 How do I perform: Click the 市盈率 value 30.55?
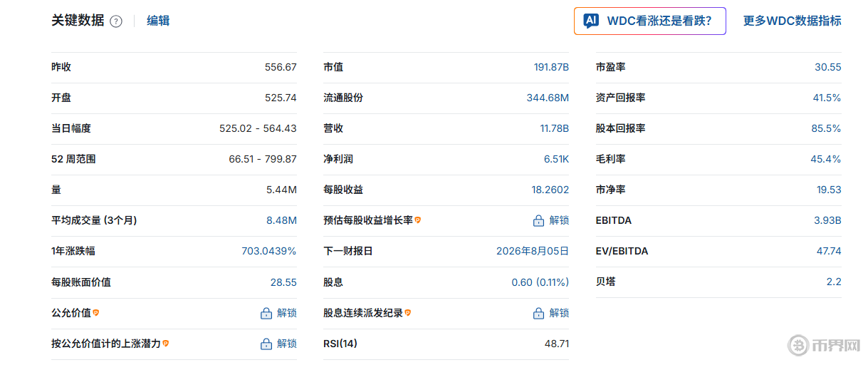point(828,67)
